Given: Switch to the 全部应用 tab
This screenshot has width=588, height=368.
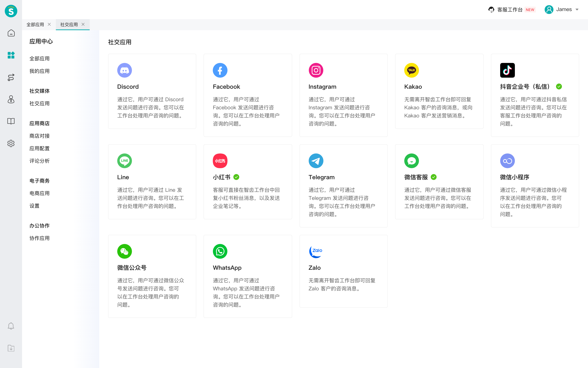Looking at the screenshot, I should [x=35, y=25].
